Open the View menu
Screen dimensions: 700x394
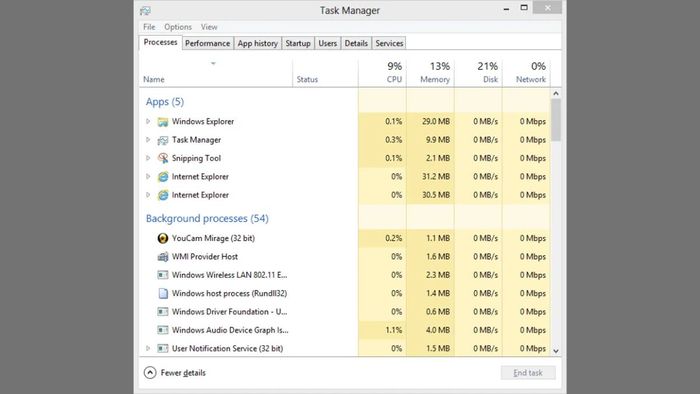(x=209, y=27)
